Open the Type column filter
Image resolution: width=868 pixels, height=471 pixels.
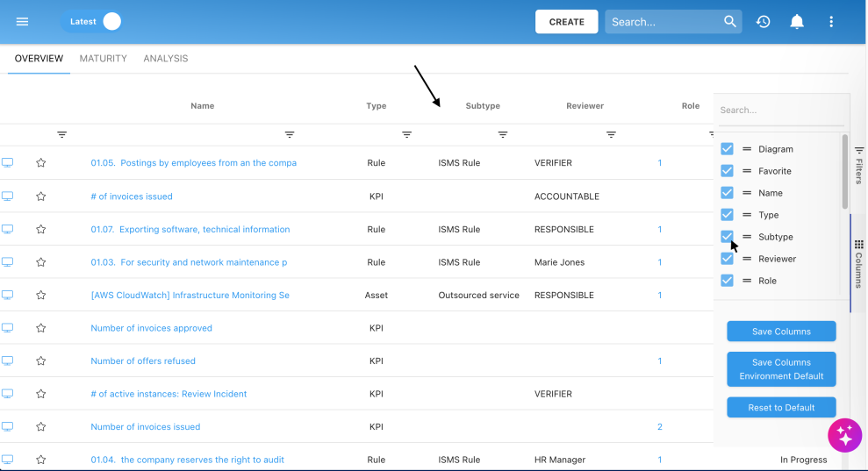pos(407,135)
